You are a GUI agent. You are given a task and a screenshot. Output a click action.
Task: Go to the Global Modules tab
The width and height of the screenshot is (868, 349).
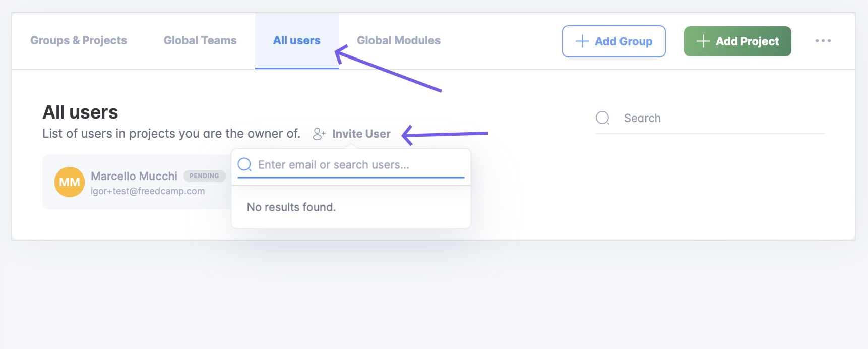click(399, 41)
